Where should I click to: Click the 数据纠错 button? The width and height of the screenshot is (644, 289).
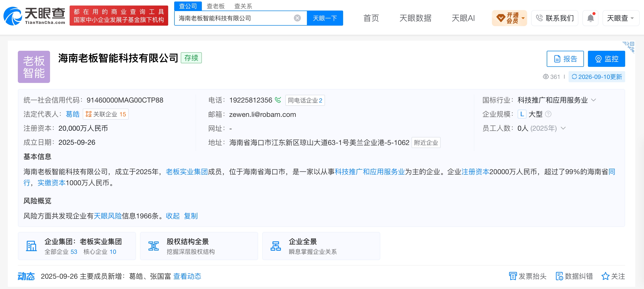point(574,276)
